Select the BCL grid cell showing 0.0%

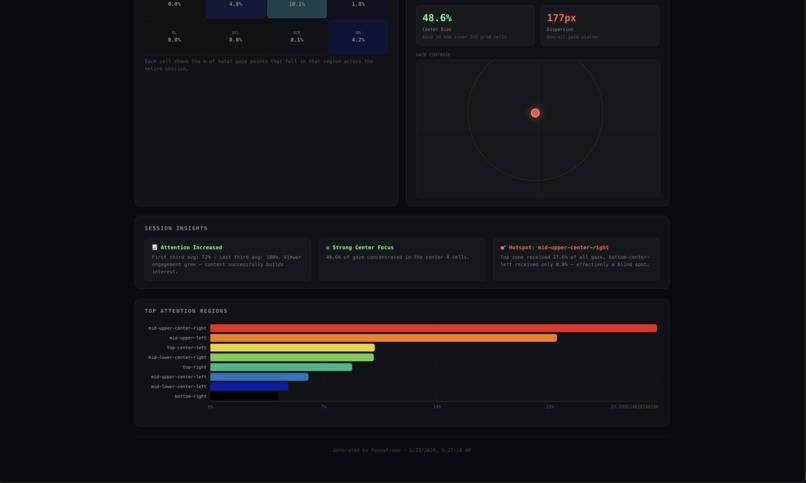click(235, 36)
